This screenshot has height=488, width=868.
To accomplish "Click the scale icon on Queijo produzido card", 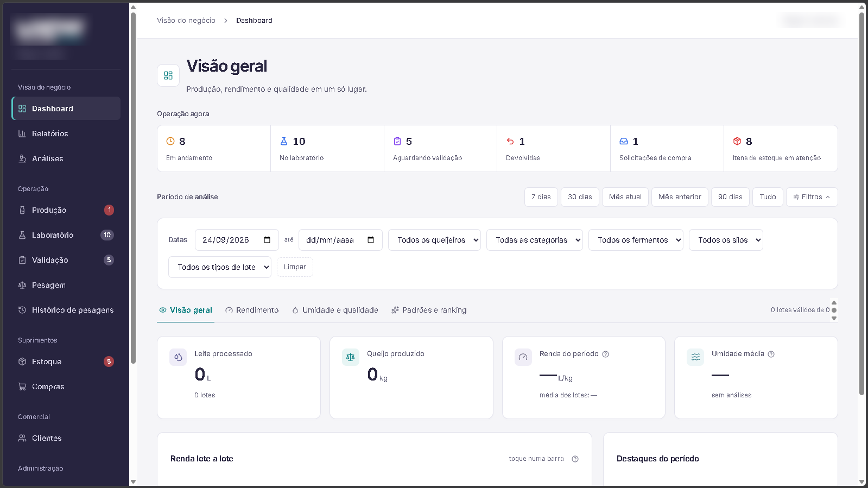I will pos(351,357).
